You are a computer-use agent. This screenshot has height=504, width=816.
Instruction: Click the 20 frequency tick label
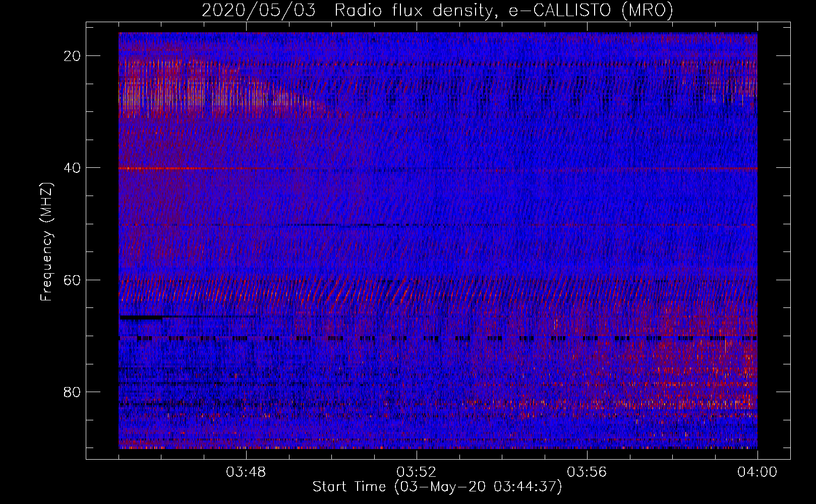pos(72,56)
